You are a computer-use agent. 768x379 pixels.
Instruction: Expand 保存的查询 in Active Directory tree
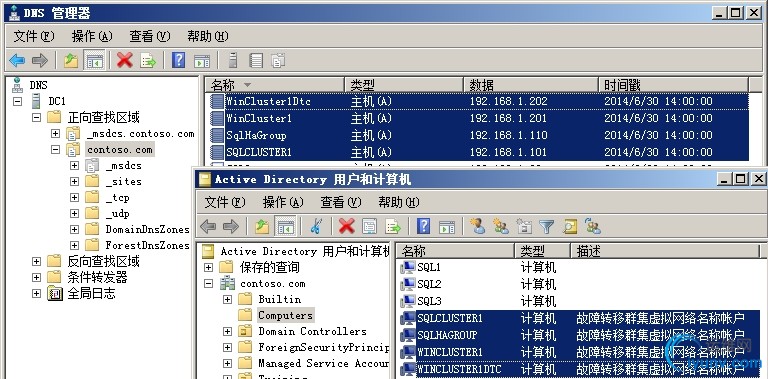209,267
